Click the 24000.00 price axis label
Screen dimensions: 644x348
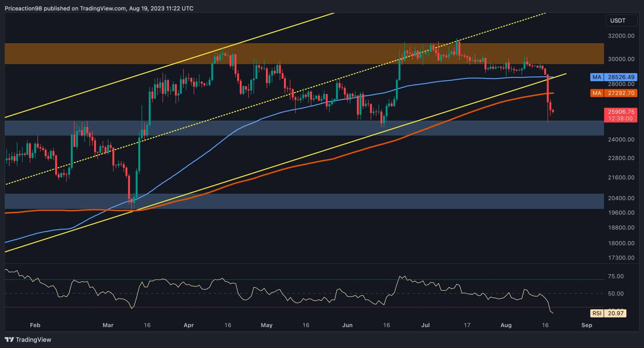tap(621, 139)
